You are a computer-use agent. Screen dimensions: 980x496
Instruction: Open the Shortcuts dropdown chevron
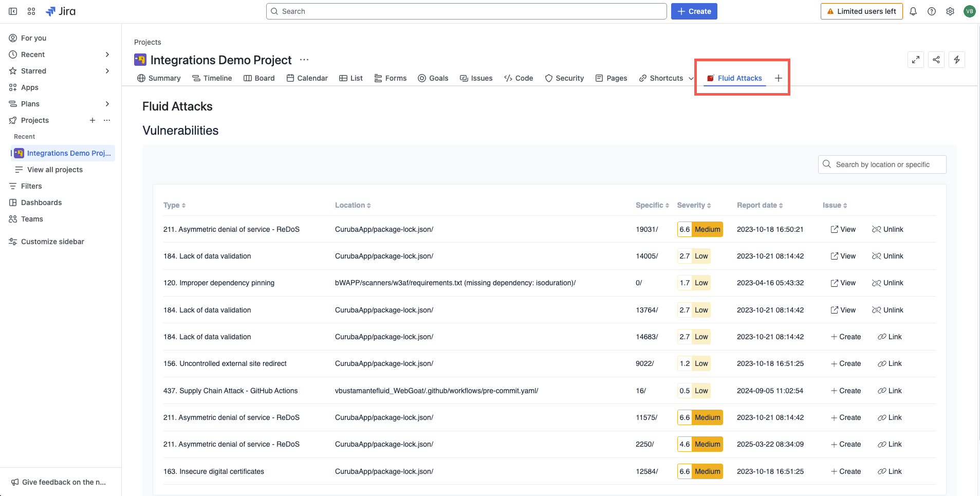(691, 78)
